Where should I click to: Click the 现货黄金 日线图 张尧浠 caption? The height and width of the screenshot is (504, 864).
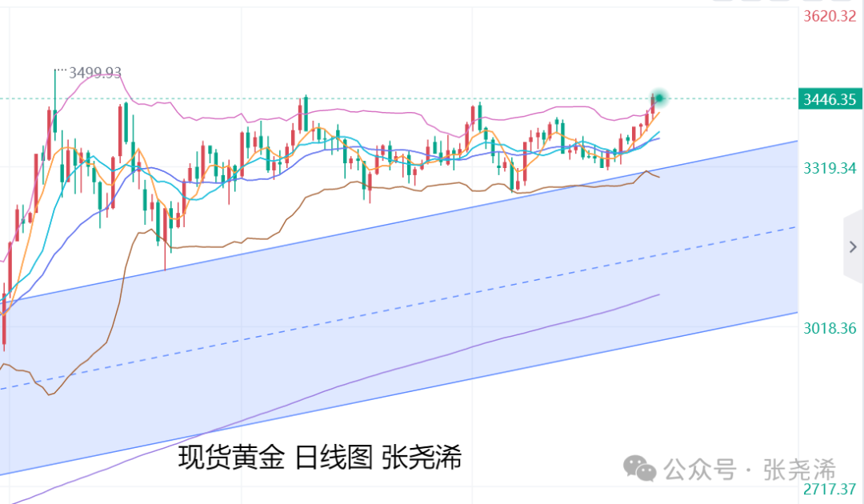tap(319, 458)
